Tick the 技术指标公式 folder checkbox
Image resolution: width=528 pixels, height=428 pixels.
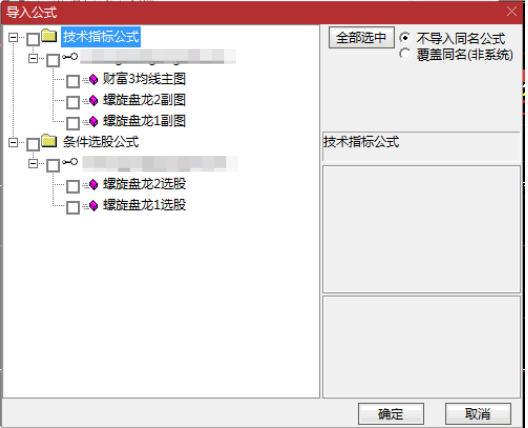(33, 39)
